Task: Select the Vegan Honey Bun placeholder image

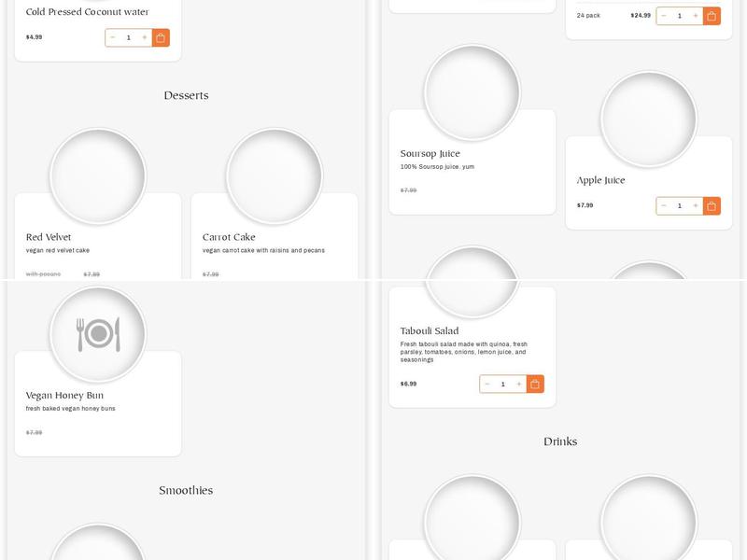Action: pos(98,334)
